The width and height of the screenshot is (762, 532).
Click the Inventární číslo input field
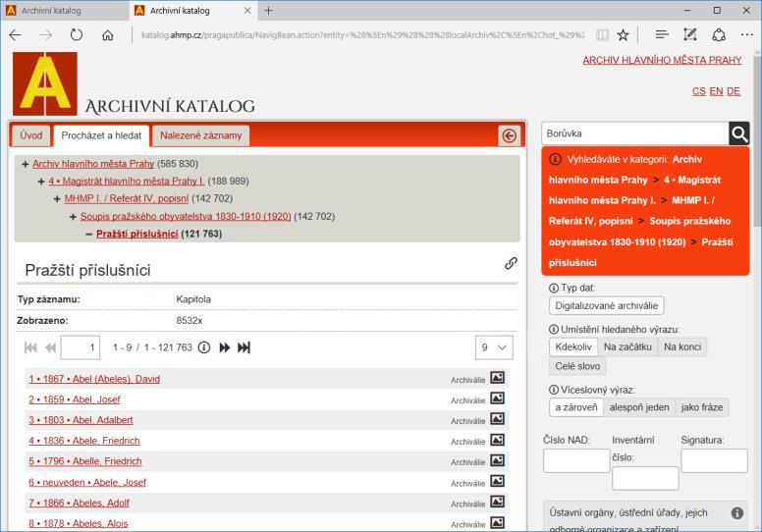click(x=645, y=479)
